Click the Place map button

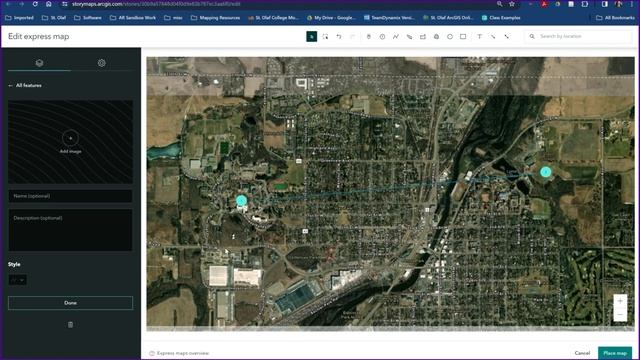(615, 353)
